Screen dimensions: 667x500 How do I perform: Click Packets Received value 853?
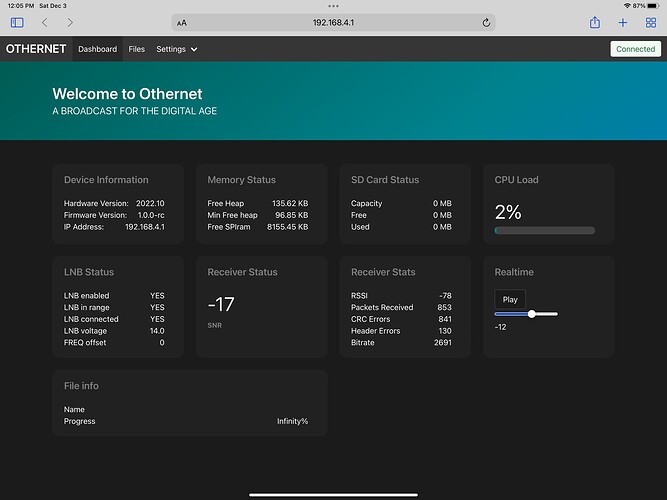(x=445, y=307)
